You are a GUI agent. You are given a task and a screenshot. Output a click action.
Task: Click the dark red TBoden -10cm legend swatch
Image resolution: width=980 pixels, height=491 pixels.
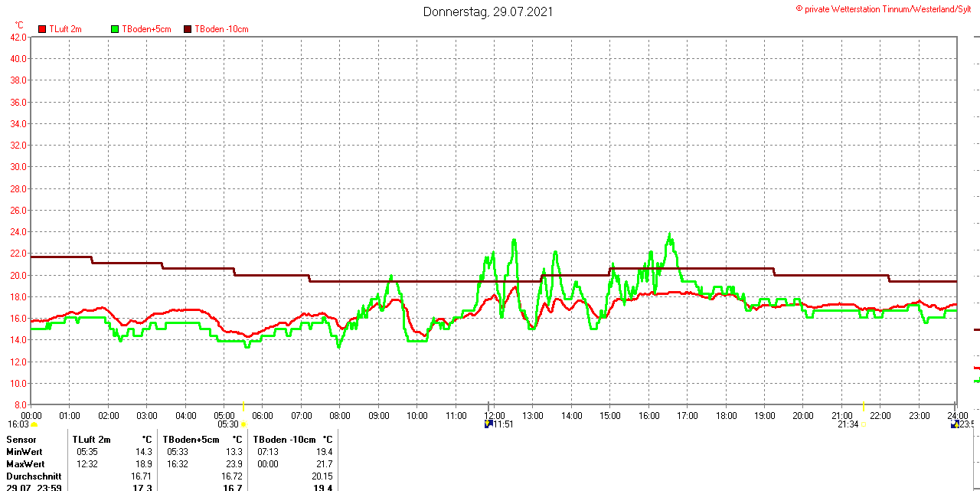pyautogui.click(x=188, y=29)
